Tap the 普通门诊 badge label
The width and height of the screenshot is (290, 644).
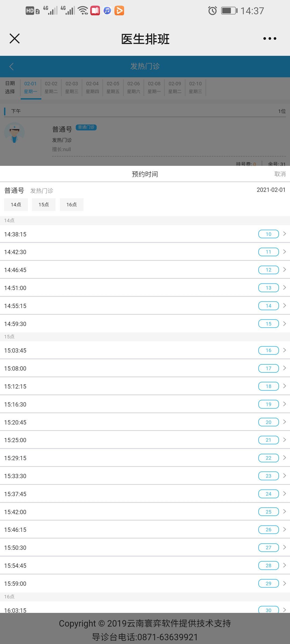86,127
